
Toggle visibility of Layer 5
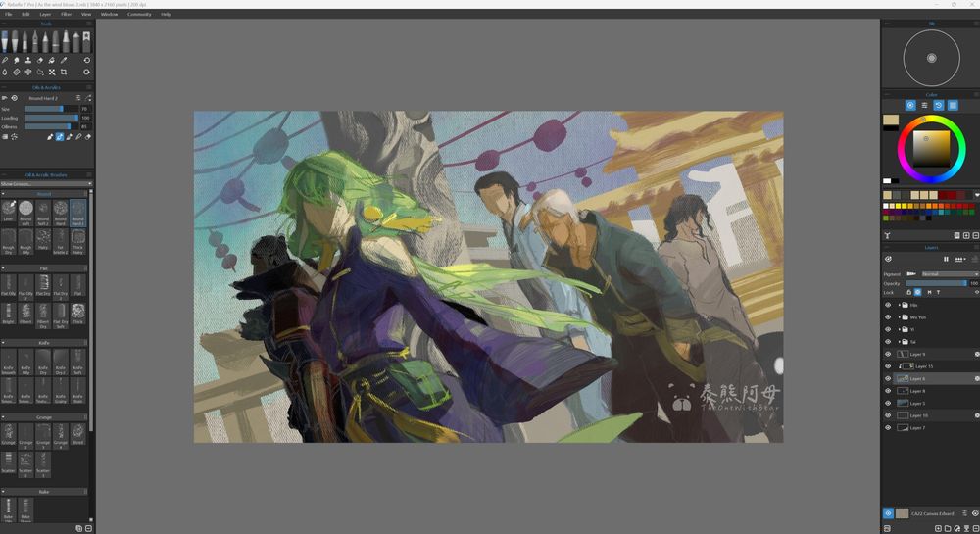click(x=888, y=404)
